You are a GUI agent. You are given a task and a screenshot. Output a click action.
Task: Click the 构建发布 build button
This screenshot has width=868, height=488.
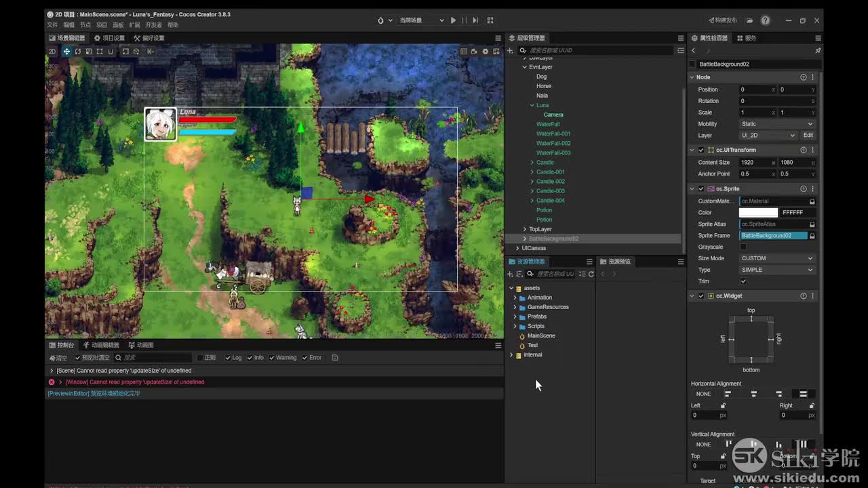[722, 20]
